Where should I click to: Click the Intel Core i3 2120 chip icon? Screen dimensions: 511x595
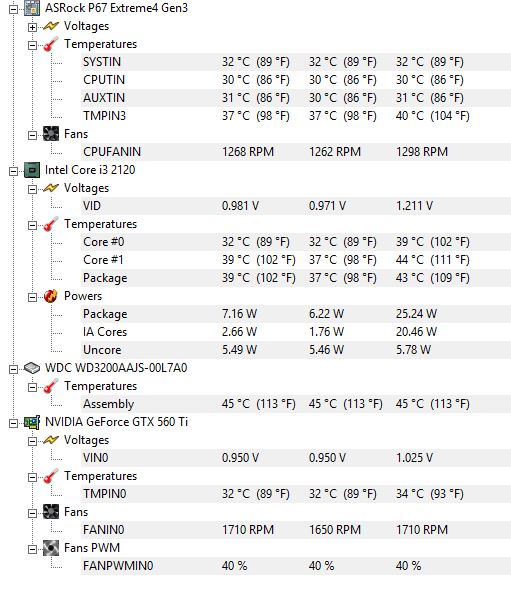click(32, 170)
